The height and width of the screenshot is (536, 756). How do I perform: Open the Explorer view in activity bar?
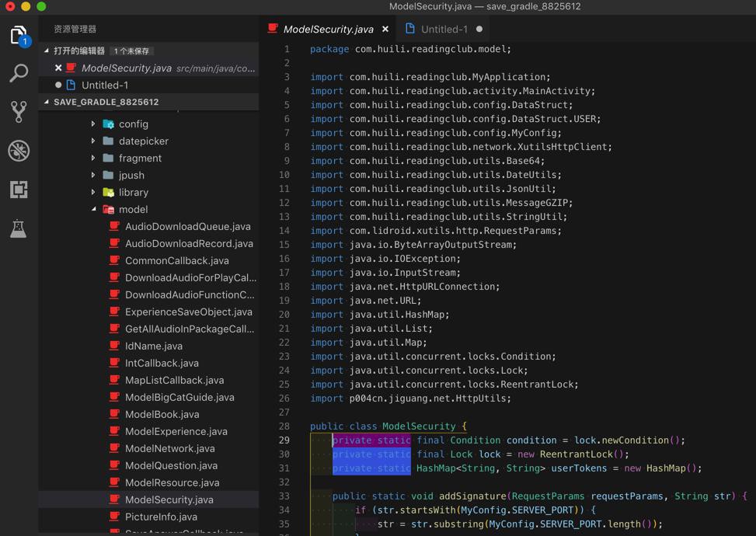(x=19, y=36)
